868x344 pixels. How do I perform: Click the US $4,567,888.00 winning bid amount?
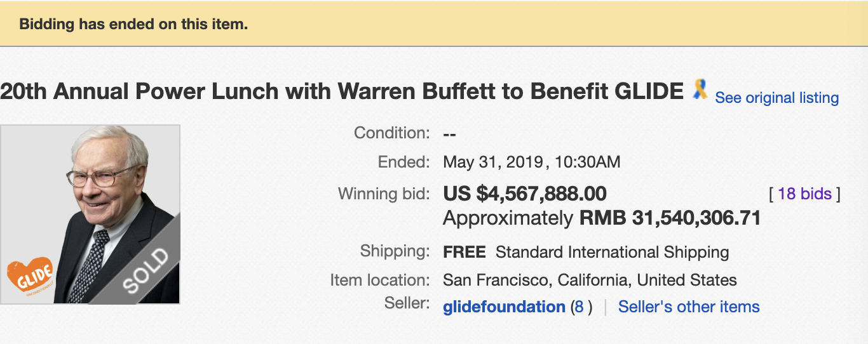[524, 194]
